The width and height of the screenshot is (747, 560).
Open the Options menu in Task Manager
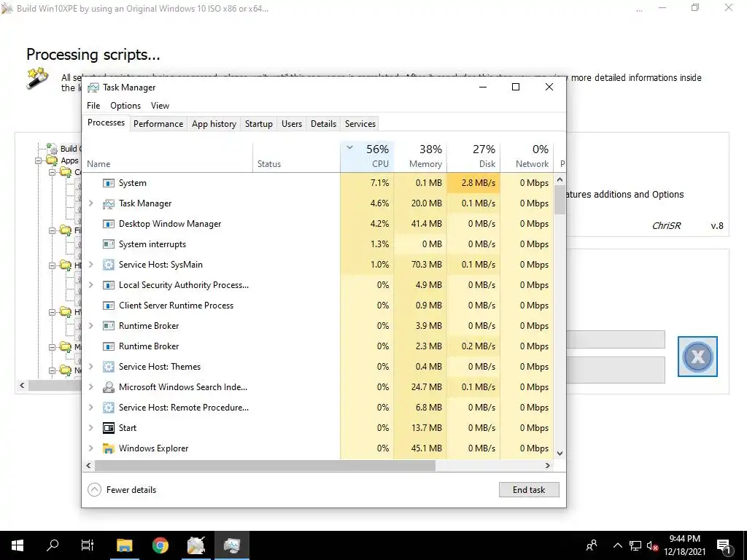tap(125, 106)
